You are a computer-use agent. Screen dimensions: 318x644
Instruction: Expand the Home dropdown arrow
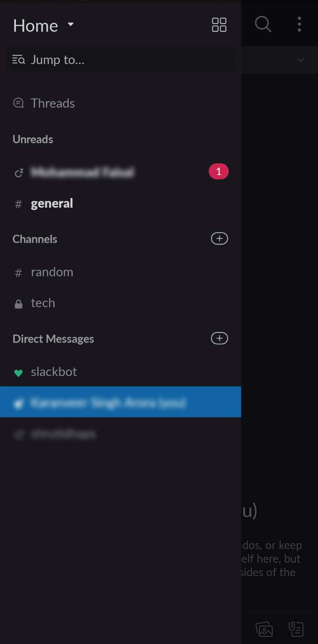point(71,24)
